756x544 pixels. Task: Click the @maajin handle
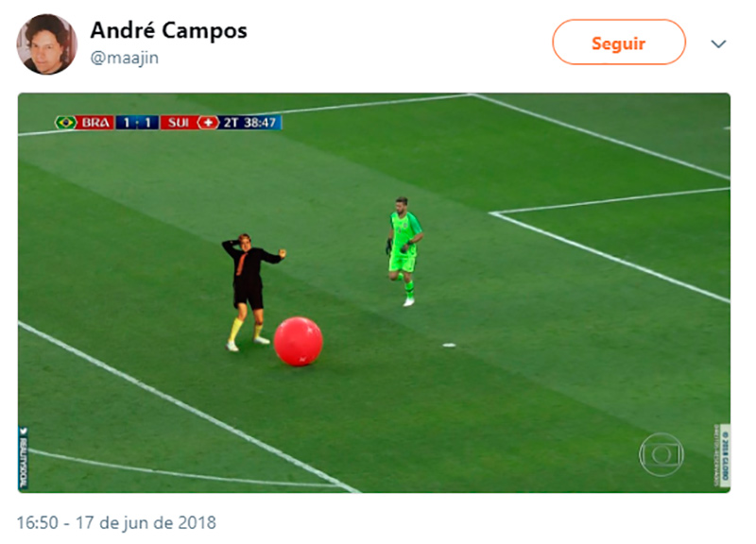(125, 58)
